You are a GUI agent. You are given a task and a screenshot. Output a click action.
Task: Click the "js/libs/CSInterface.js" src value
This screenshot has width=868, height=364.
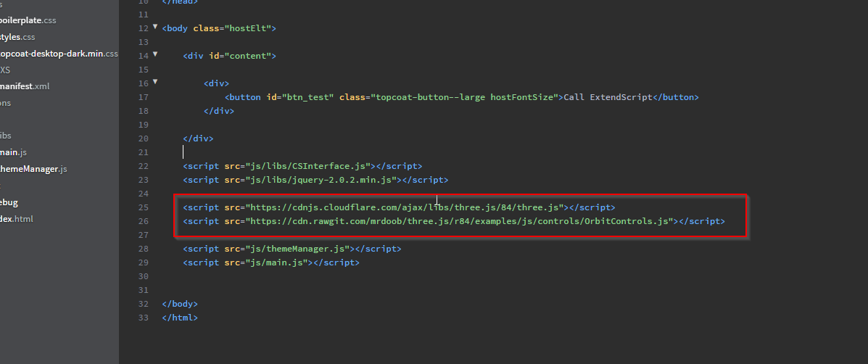(307, 166)
